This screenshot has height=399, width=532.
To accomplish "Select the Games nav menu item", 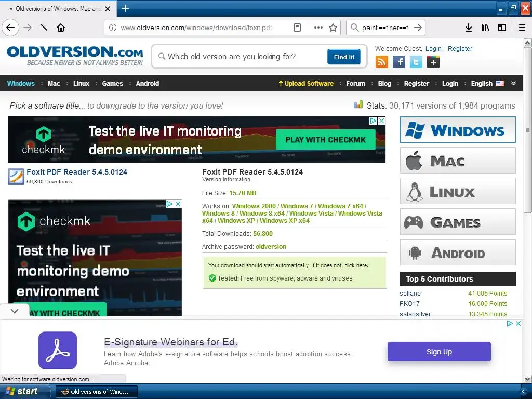I will click(113, 84).
